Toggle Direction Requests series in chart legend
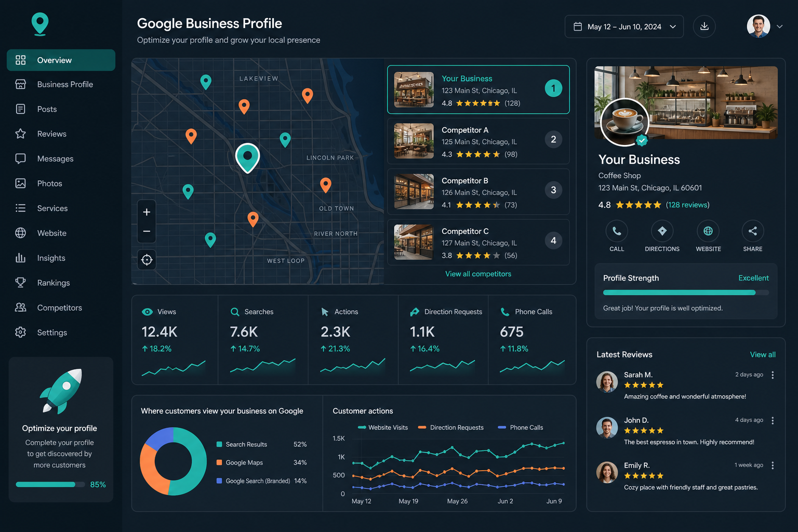 (450, 428)
